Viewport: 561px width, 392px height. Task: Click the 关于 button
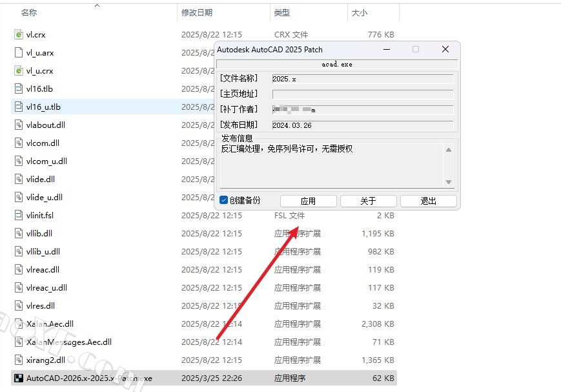click(368, 201)
